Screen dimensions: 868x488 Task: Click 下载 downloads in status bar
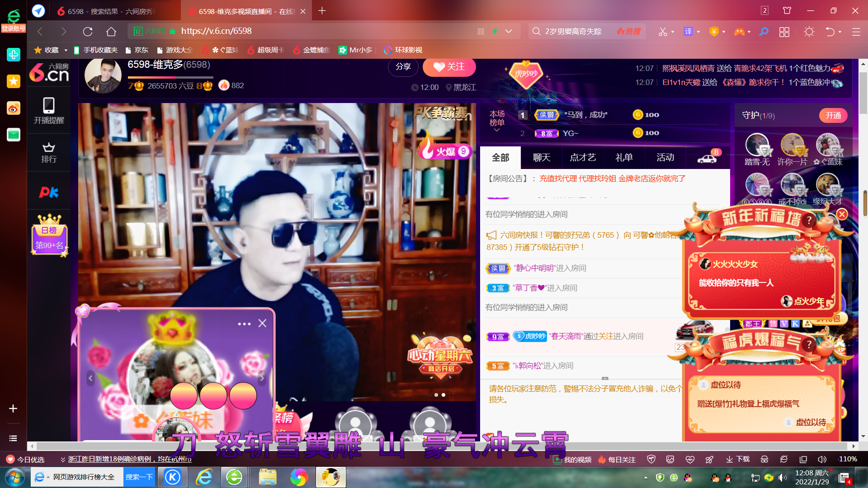738,459
